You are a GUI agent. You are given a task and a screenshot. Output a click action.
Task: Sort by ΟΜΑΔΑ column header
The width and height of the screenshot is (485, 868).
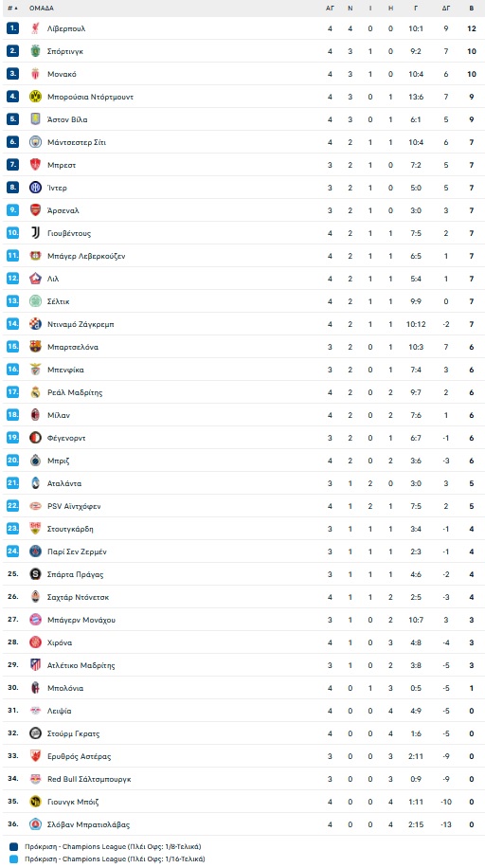(x=42, y=9)
